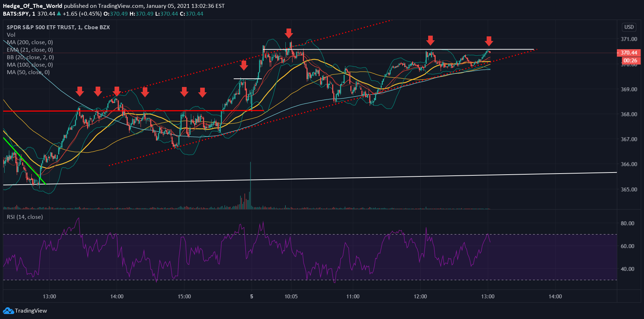
Task: Select BB (20, close, 2, 0) indicator legend
Action: [x=30, y=57]
